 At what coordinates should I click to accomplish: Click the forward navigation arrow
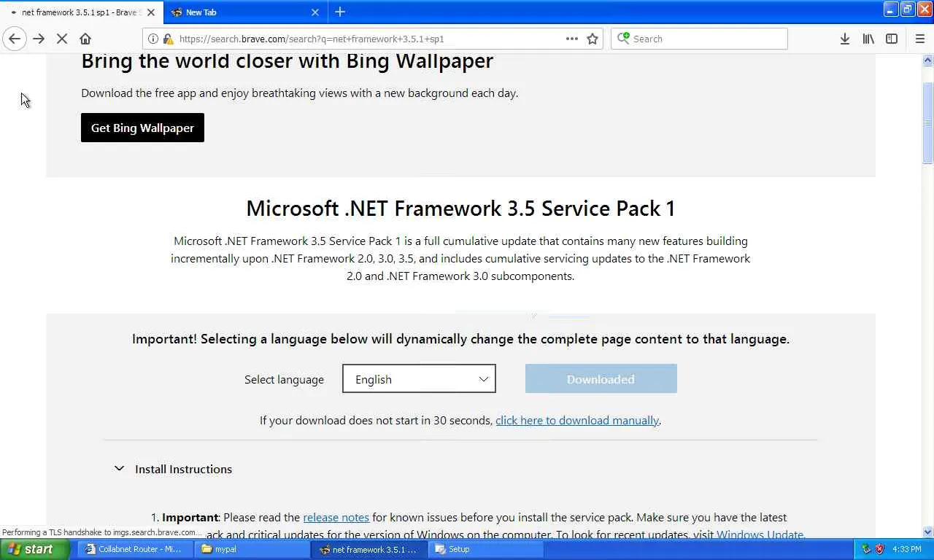point(39,39)
